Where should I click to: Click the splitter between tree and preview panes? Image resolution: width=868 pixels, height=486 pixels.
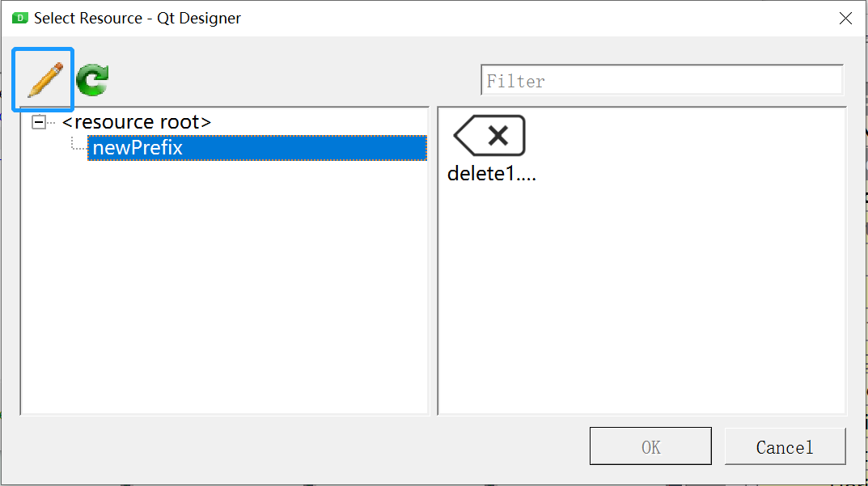(433, 260)
